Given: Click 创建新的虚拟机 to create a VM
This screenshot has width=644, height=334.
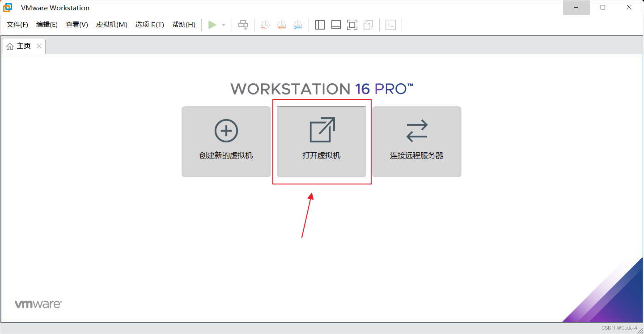Looking at the screenshot, I should 226,141.
